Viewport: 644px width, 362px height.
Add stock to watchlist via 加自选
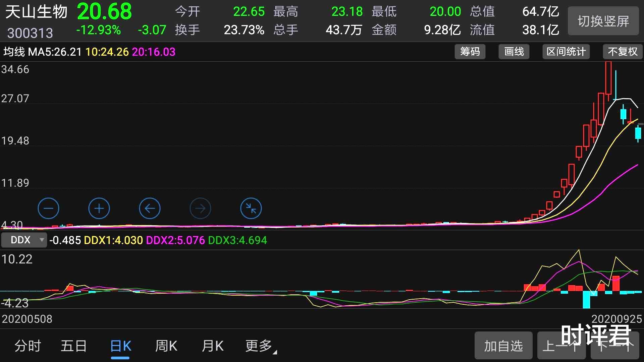tap(503, 345)
